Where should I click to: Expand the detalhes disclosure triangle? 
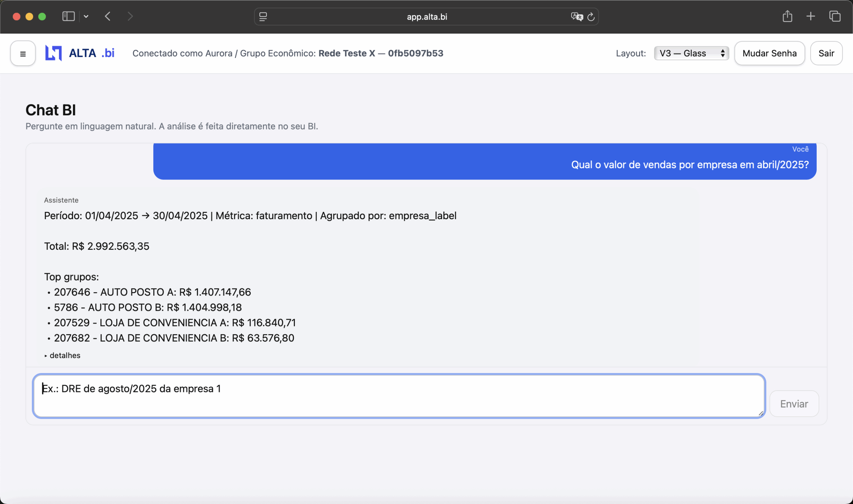pos(46,355)
